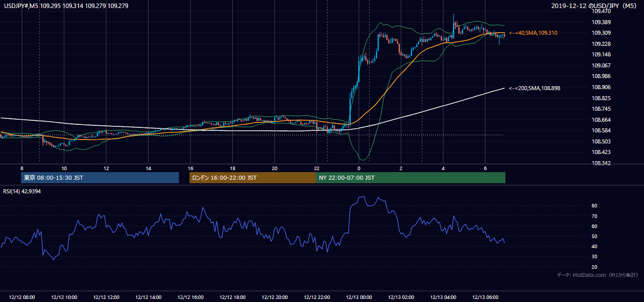Click hour tick 8 under price chart
Image resolution: width=644 pixels, height=302 pixels.
point(22,168)
